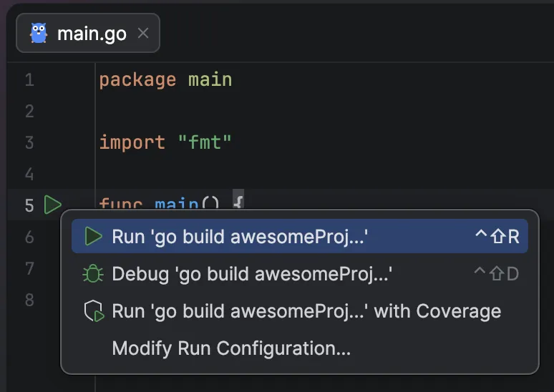Screen dimensions: 554x392
Task: Click the green run gutter icon on line 5
Action: click(x=52, y=205)
